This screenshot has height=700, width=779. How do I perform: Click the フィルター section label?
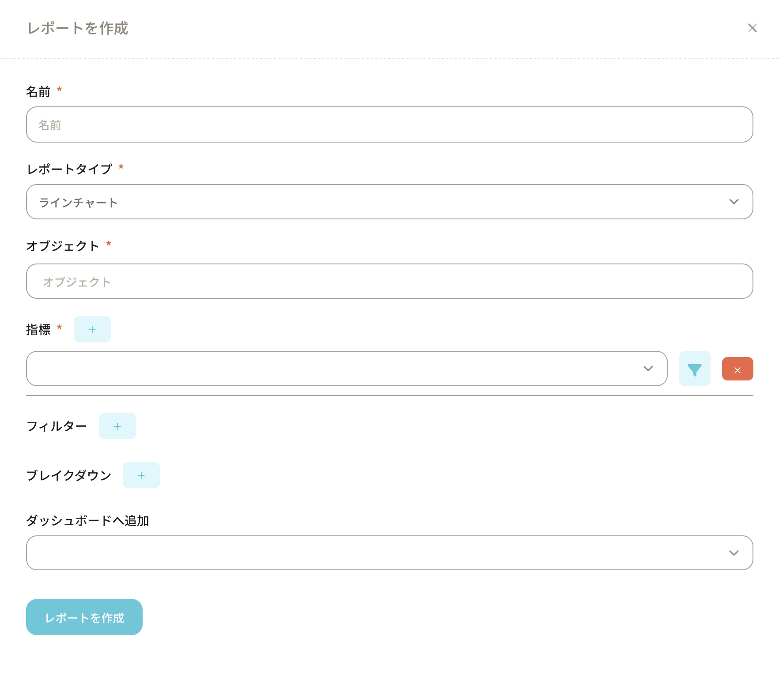[x=57, y=426]
